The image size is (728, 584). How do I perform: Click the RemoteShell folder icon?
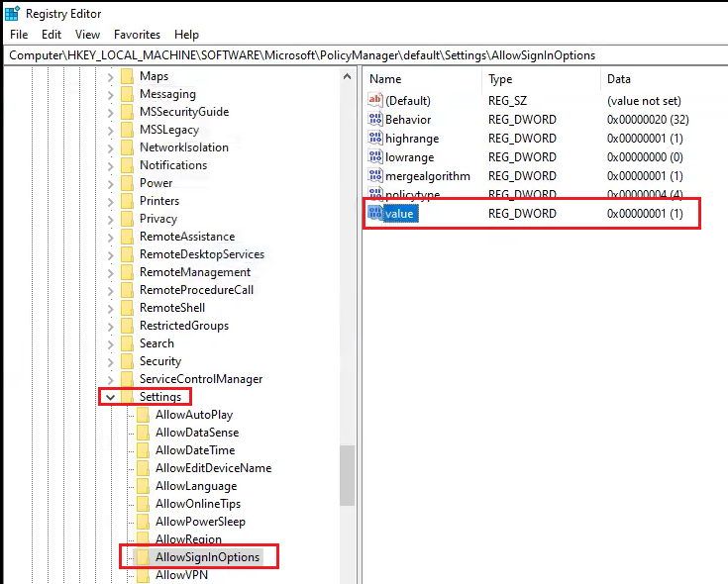point(127,308)
